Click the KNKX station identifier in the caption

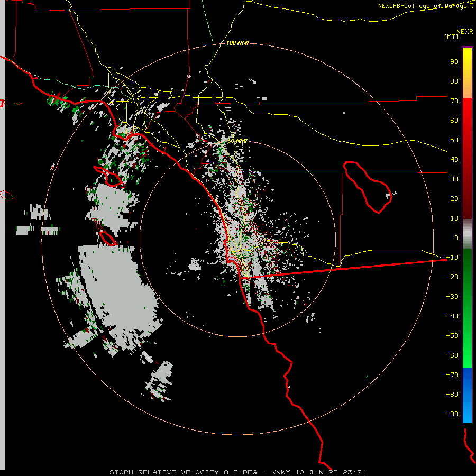pos(281,472)
